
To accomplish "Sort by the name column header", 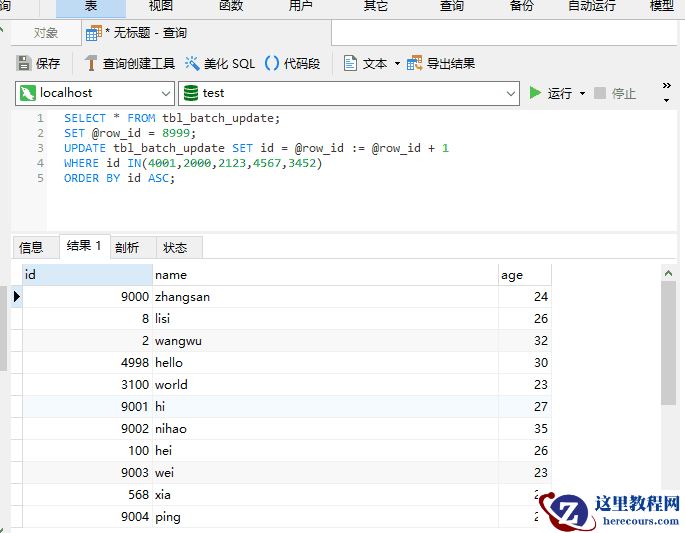I will [325, 275].
